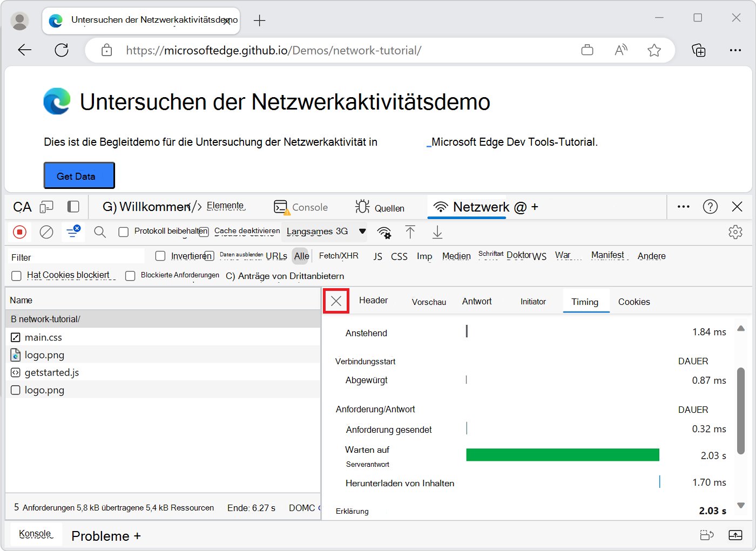Open the DevTools three-dots customize menu

click(683, 207)
